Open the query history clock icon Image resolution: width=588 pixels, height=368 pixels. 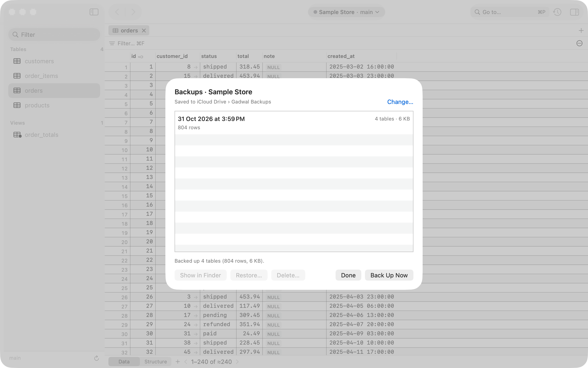click(x=557, y=12)
